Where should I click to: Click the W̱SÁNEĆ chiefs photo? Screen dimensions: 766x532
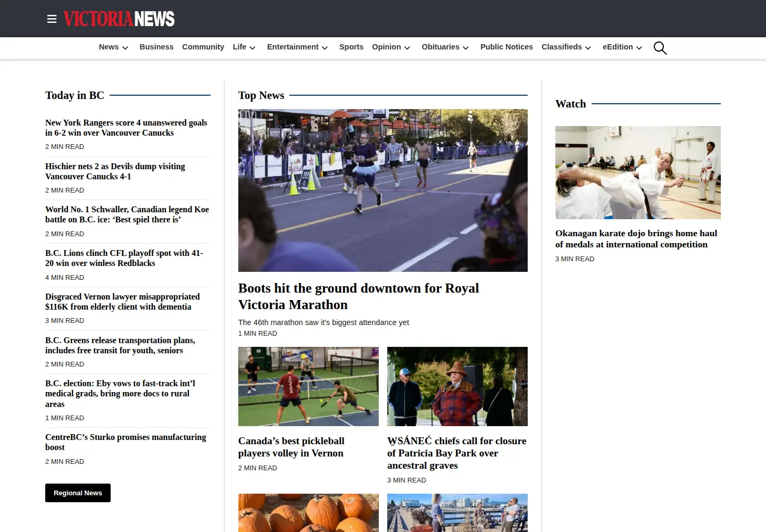(457, 386)
